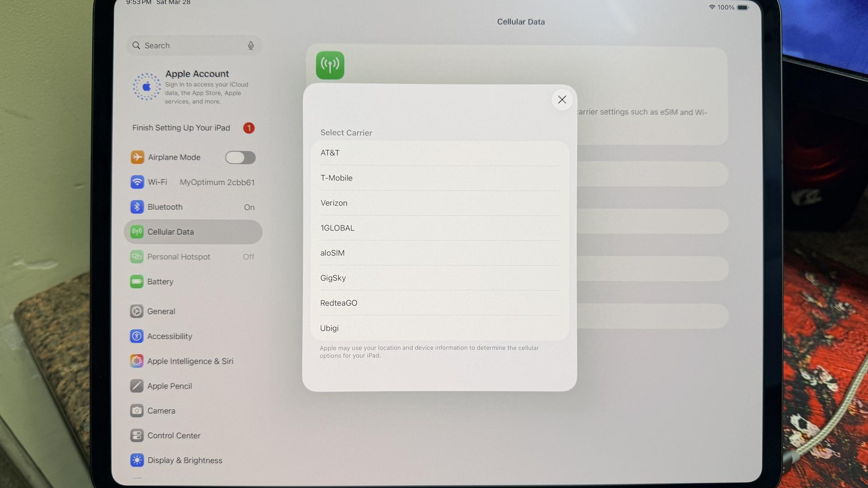The height and width of the screenshot is (488, 868).
Task: Close the Select Carrier dialog
Action: 562,100
